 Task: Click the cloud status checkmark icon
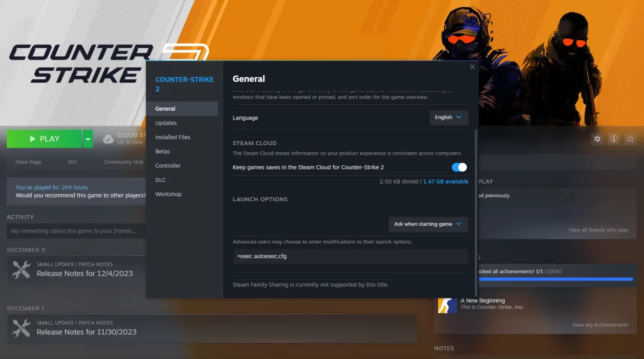pos(108,139)
